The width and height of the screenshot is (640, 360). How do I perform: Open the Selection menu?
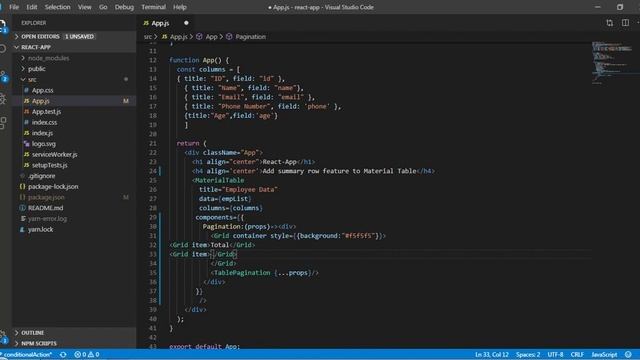click(58, 7)
